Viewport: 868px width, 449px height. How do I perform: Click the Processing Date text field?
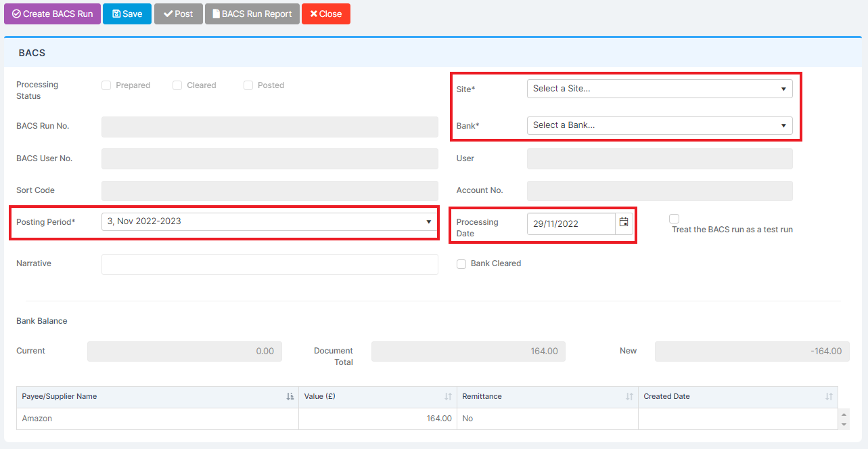(572, 223)
